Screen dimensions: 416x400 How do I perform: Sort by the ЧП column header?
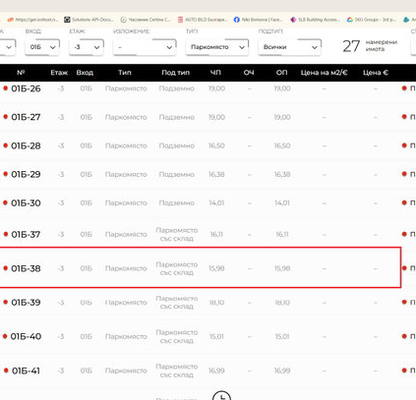(x=216, y=72)
